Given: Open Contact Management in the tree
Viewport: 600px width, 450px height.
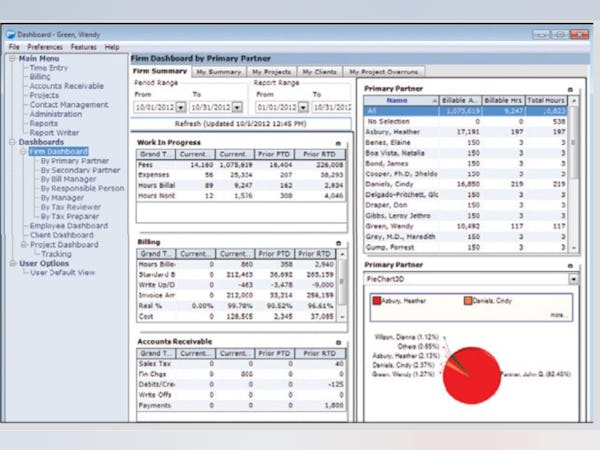Looking at the screenshot, I should (69, 105).
